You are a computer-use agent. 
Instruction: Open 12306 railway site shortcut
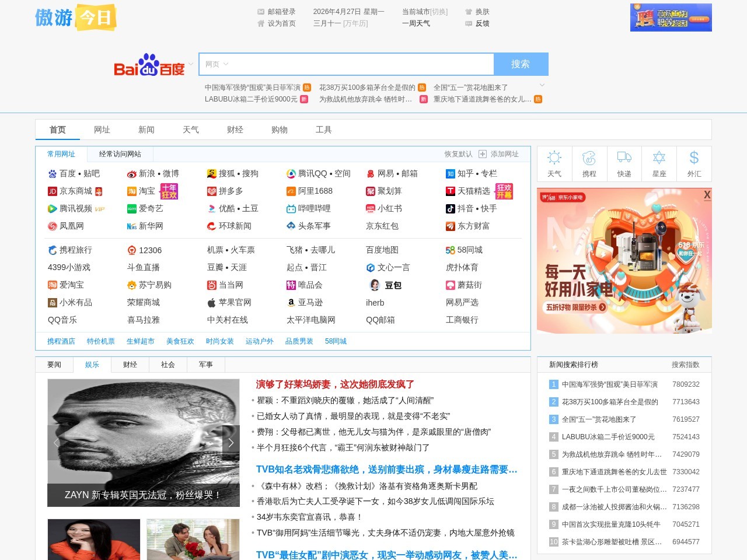[x=144, y=250]
